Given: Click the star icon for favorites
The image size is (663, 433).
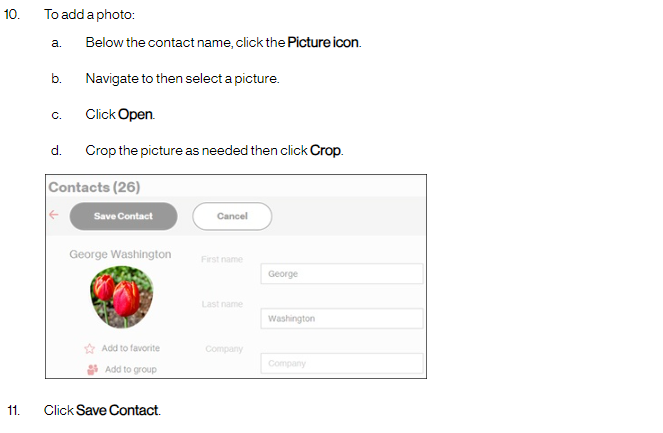Looking at the screenshot, I should pos(90,348).
